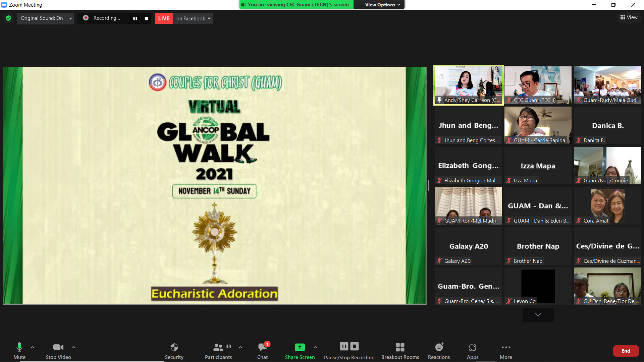Stop recording from bottom toolbar
The width and height of the screenshot is (644, 362).
[x=355, y=346]
